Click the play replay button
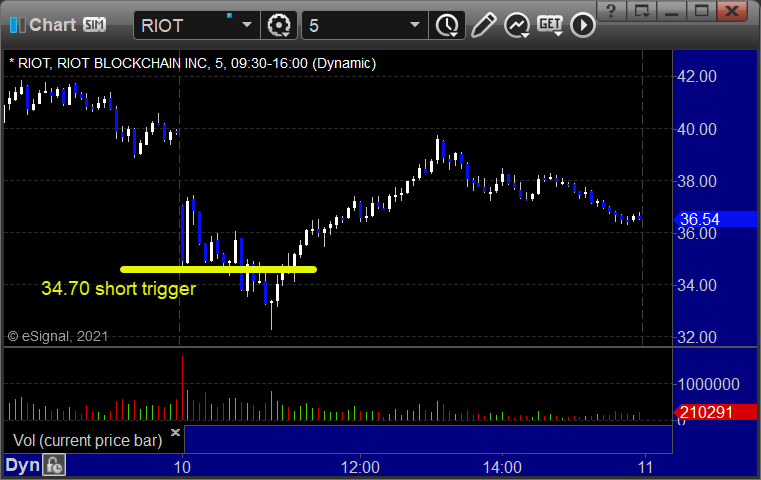 tap(582, 25)
